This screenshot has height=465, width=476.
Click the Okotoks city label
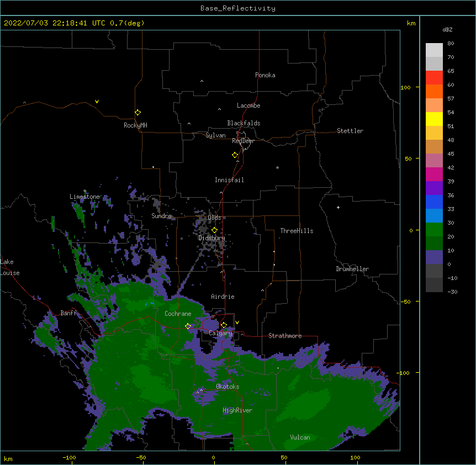point(228,387)
